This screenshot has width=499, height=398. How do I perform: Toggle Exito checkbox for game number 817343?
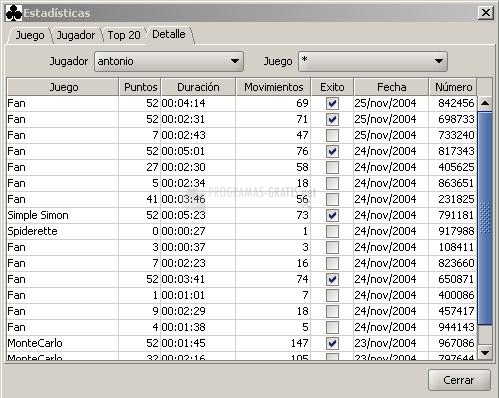(x=332, y=151)
